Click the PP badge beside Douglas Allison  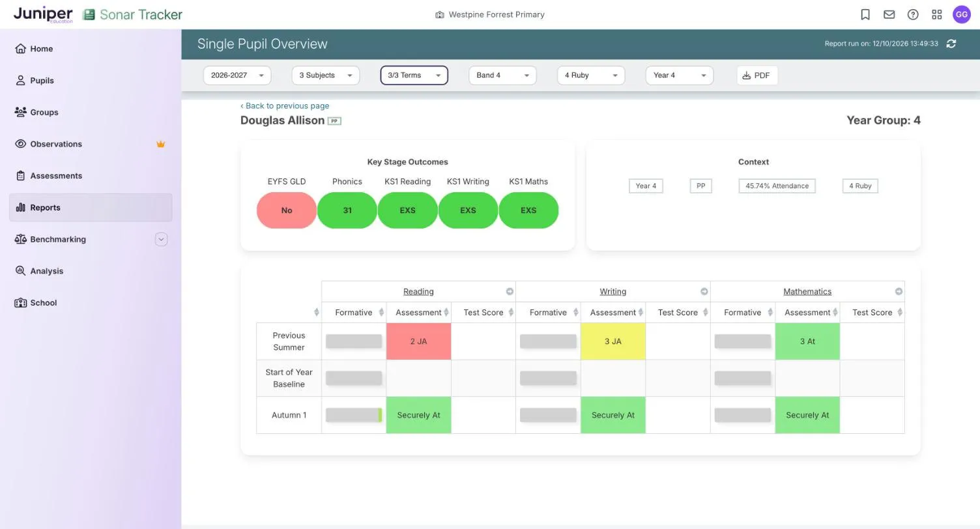tap(334, 121)
